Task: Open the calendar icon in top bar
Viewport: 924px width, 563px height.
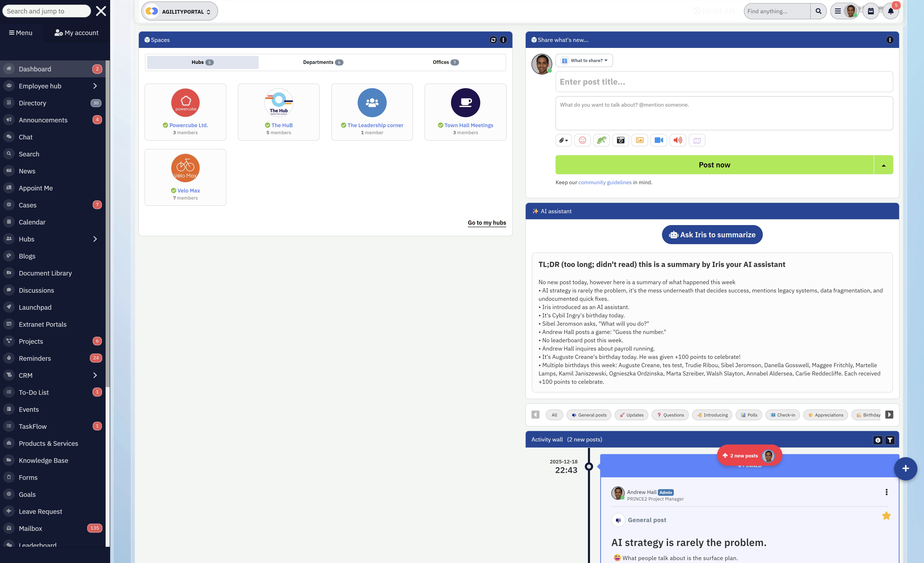Action: [871, 11]
